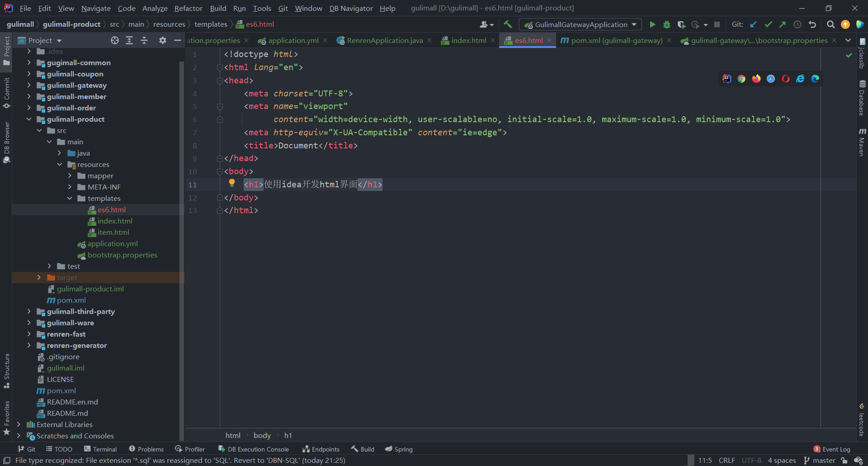
Task: Expand all project tree nodes icon
Action: pyautogui.click(x=129, y=40)
